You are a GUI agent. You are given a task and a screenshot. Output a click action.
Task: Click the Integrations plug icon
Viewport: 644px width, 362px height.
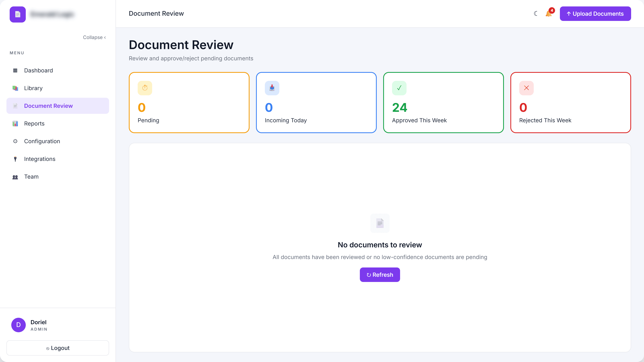[15, 159]
